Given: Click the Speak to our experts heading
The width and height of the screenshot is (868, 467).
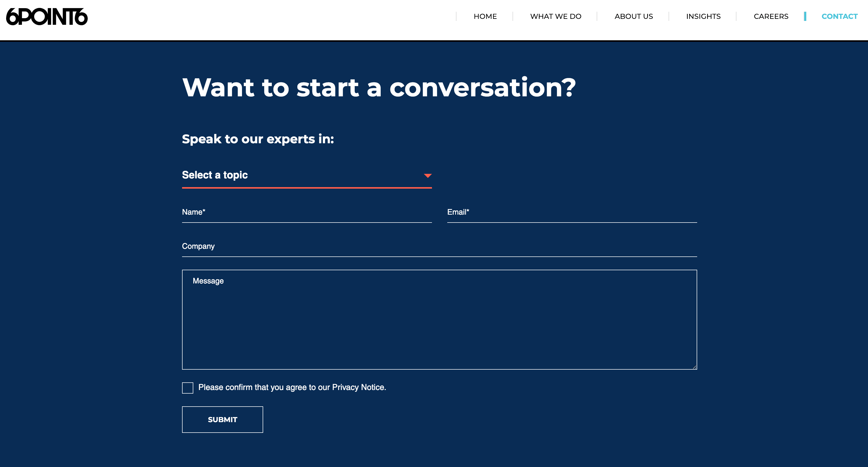Looking at the screenshot, I should click(x=258, y=139).
